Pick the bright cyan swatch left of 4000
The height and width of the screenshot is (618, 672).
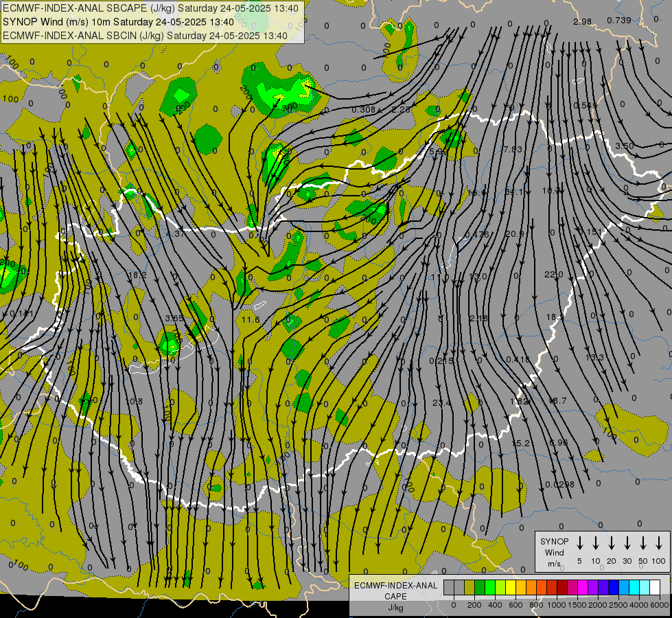634,587
